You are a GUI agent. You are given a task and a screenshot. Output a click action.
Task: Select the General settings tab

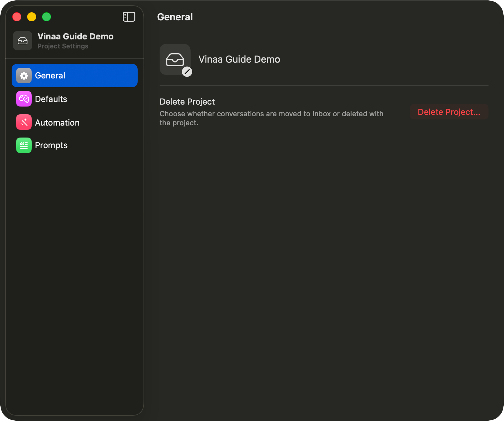point(75,76)
